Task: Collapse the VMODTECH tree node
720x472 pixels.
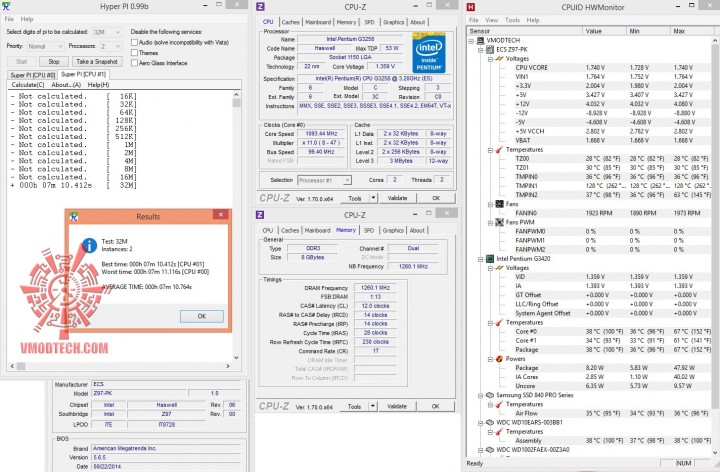Action: [x=472, y=40]
